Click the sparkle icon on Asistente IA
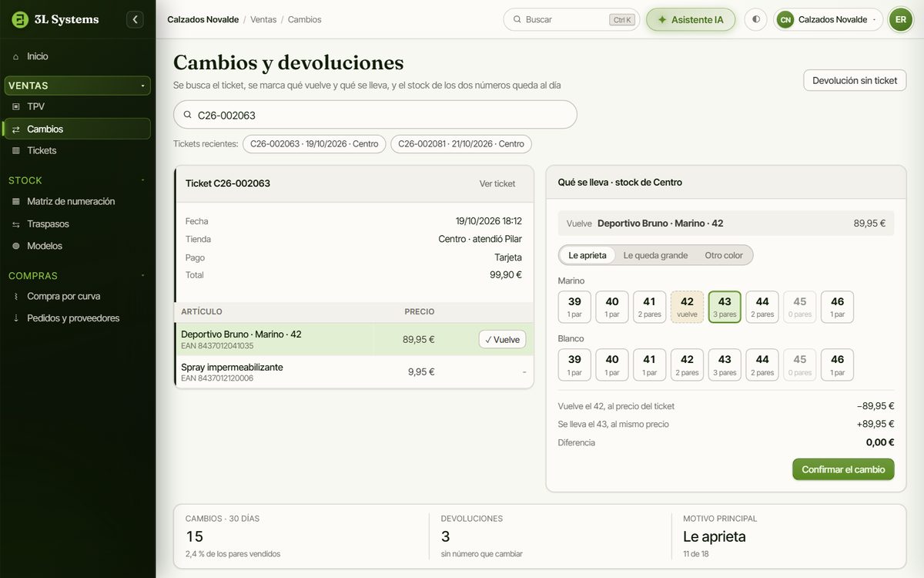Screen dimensions: 924x578 (x=662, y=19)
